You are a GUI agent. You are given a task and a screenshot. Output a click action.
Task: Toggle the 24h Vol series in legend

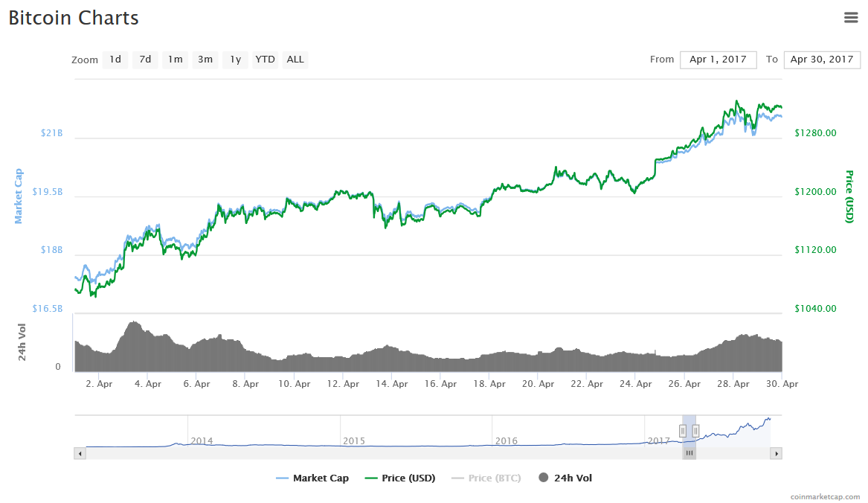tap(565, 478)
